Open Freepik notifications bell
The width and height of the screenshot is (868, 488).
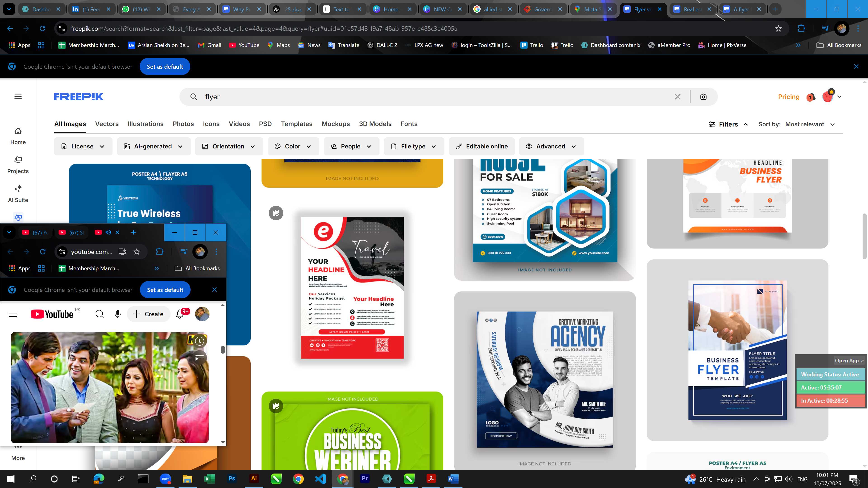(x=811, y=97)
